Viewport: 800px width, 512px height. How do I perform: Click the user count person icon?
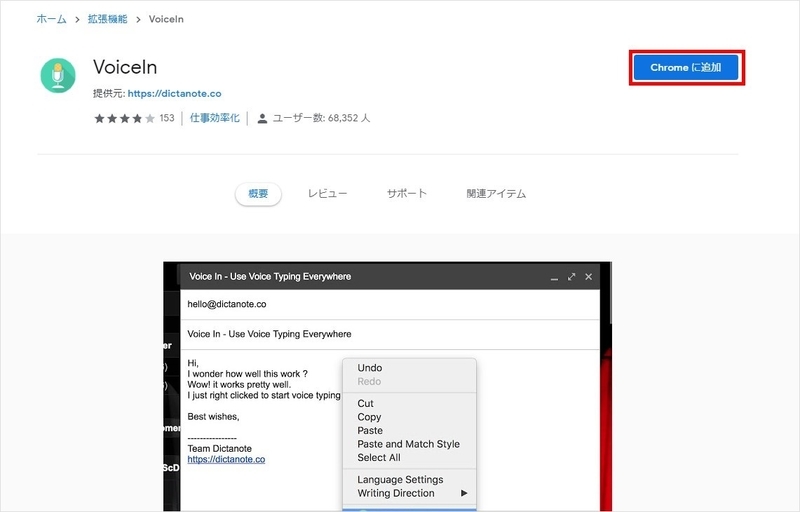(x=262, y=119)
